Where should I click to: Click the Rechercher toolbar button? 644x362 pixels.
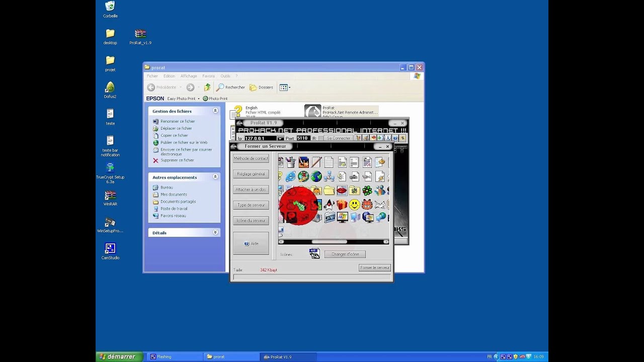[x=230, y=87]
